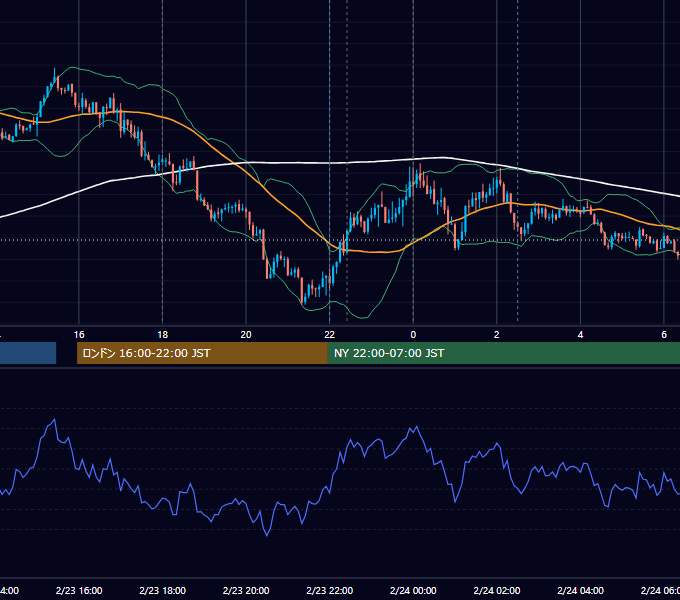Click the "16" hour label on the price chart axis
Image resolution: width=680 pixels, height=600 pixels.
79,335
